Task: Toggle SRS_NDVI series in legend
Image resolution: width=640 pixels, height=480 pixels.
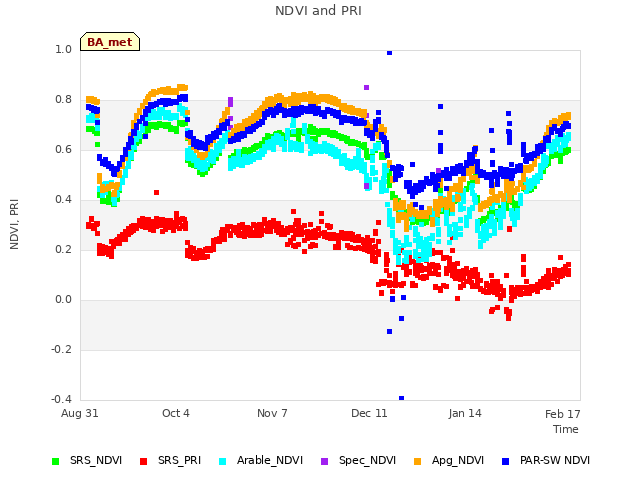Action: (x=87, y=460)
